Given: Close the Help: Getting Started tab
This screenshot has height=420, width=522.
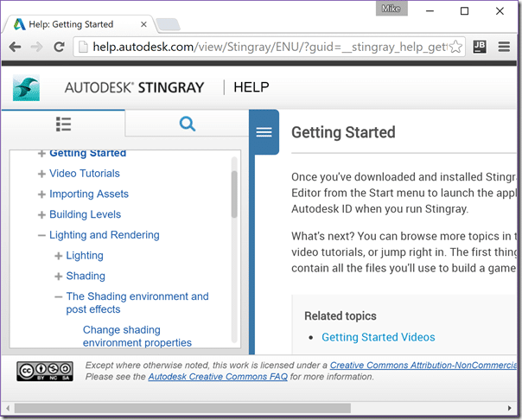Looking at the screenshot, I should click(143, 24).
